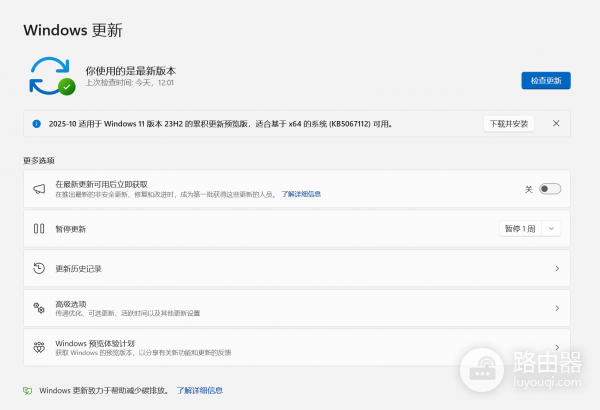
Task: Dismiss the KB5067112 update notification
Action: pyautogui.click(x=556, y=123)
